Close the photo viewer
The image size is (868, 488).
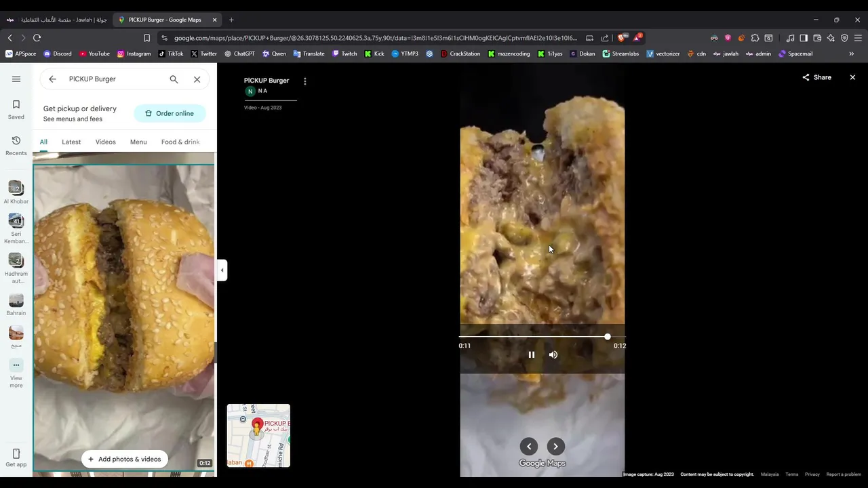(852, 77)
